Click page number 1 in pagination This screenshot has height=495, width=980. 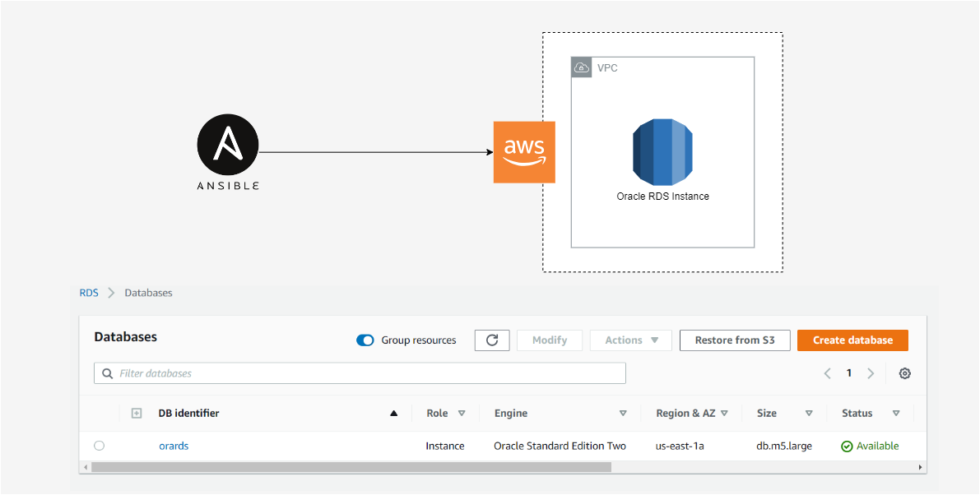point(848,373)
